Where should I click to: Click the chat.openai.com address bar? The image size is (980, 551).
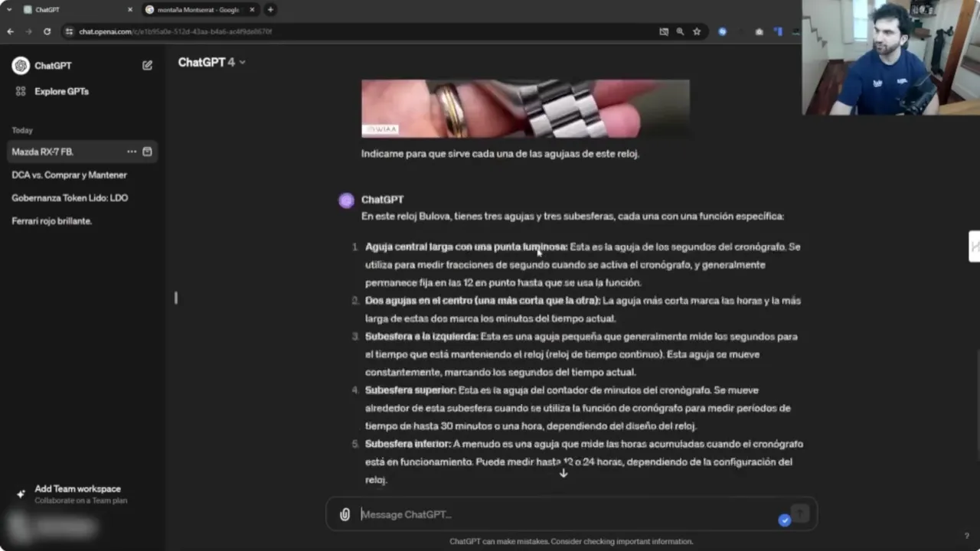pos(360,31)
